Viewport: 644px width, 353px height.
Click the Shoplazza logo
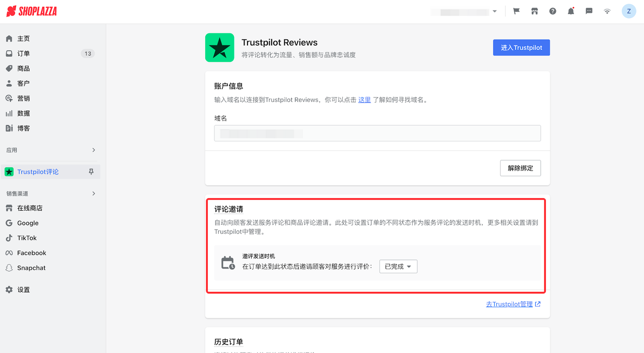31,11
